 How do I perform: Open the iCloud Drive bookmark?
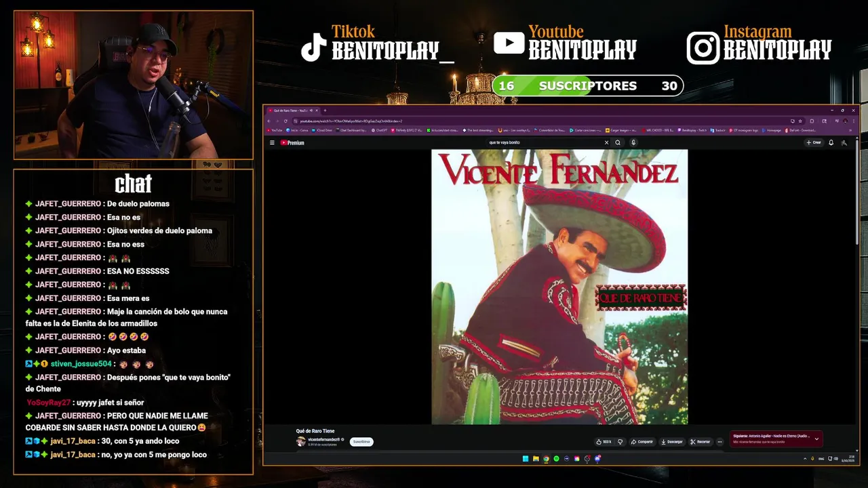point(322,130)
